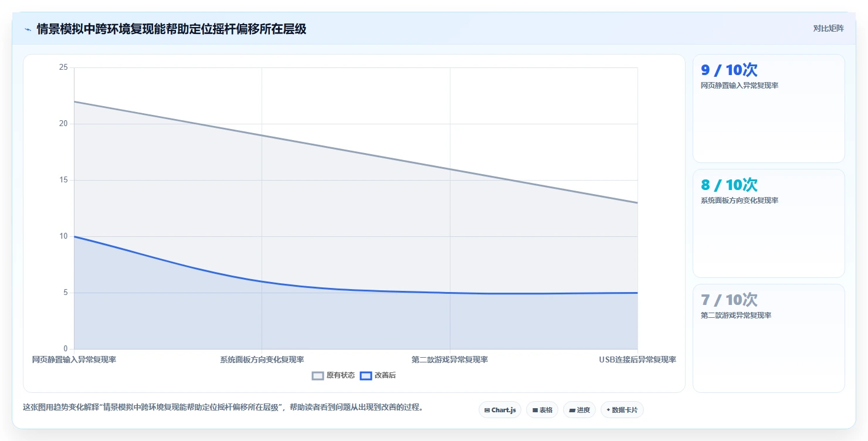This screenshot has height=441, width=868.
Task: Click the chart title 情景模拟中跨环境复现
Action: (171, 29)
